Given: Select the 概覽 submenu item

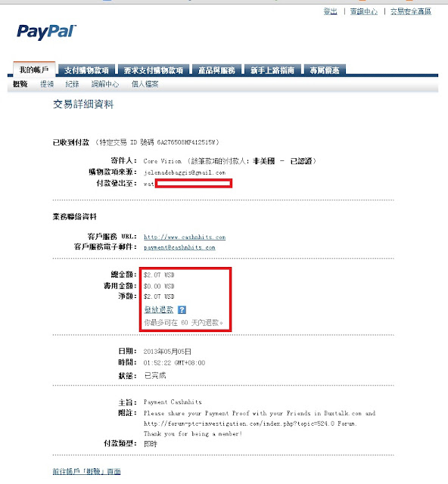Looking at the screenshot, I should 20,84.
